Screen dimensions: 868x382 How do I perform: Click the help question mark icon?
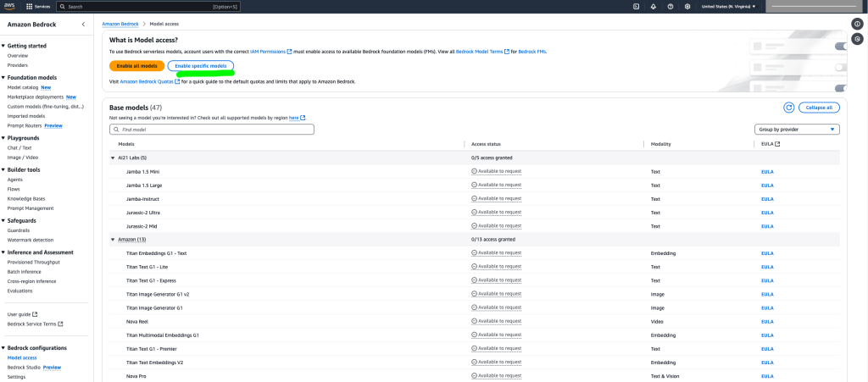point(670,6)
